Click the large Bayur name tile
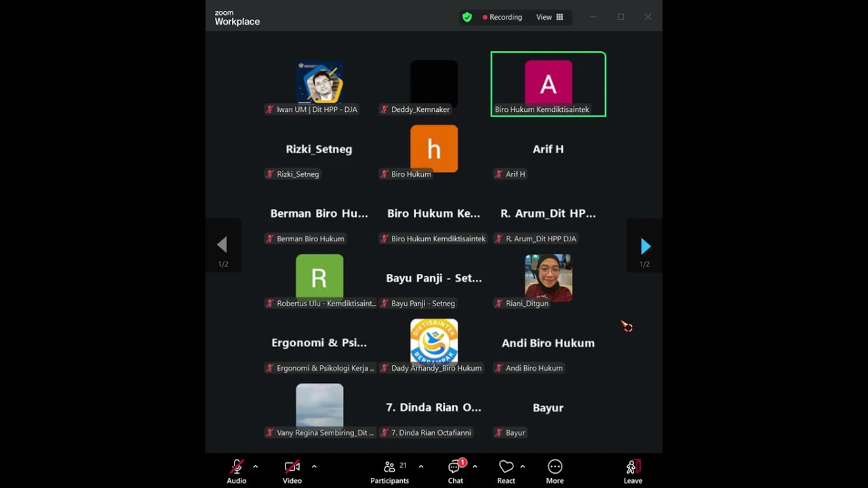The width and height of the screenshot is (868, 488). [549, 408]
